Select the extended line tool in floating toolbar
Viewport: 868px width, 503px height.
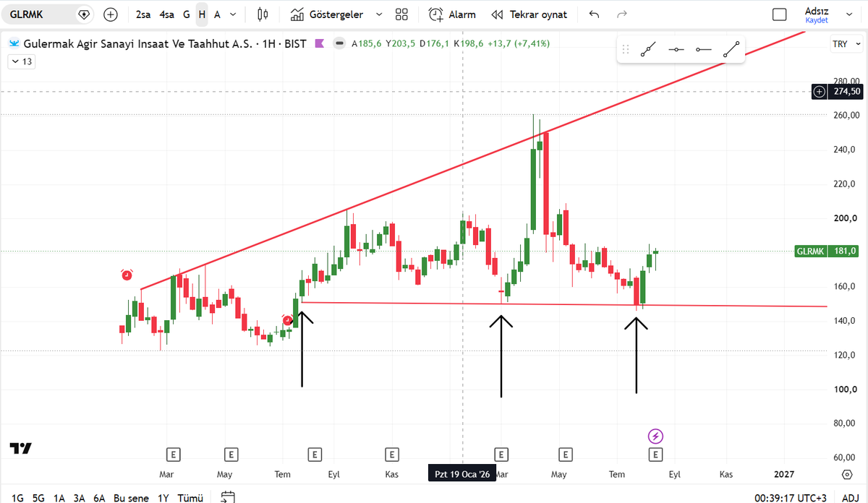648,49
